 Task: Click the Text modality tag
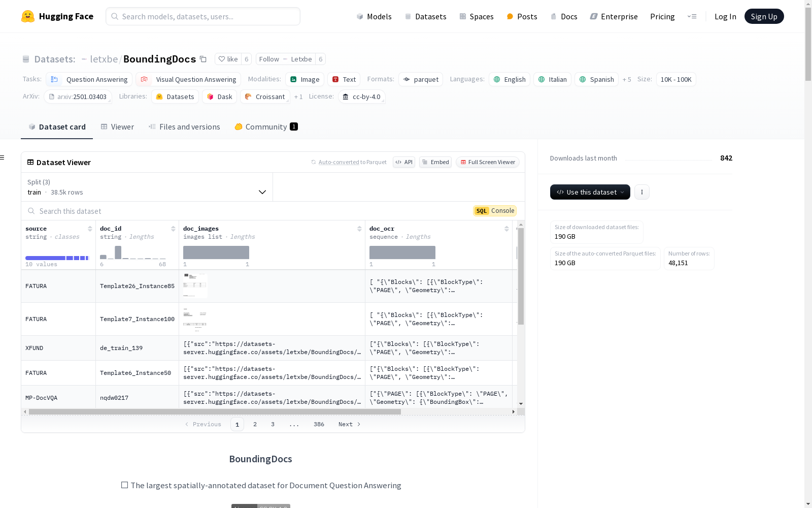point(344,79)
